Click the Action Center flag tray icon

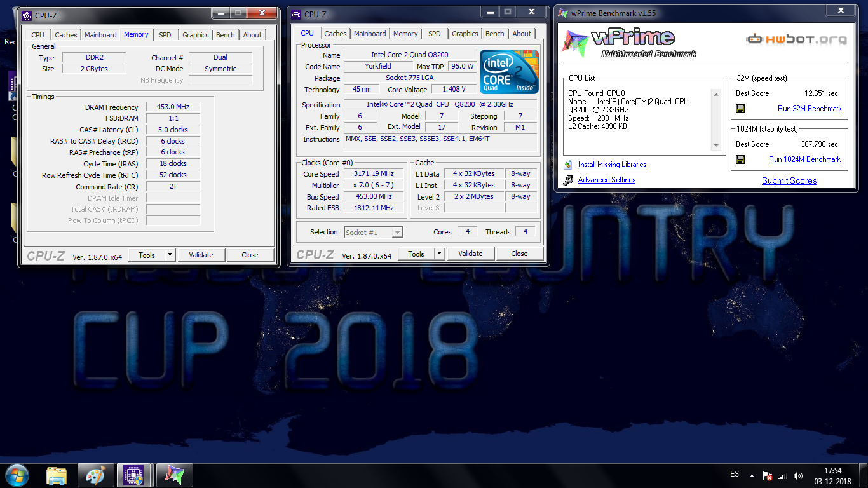click(x=768, y=475)
